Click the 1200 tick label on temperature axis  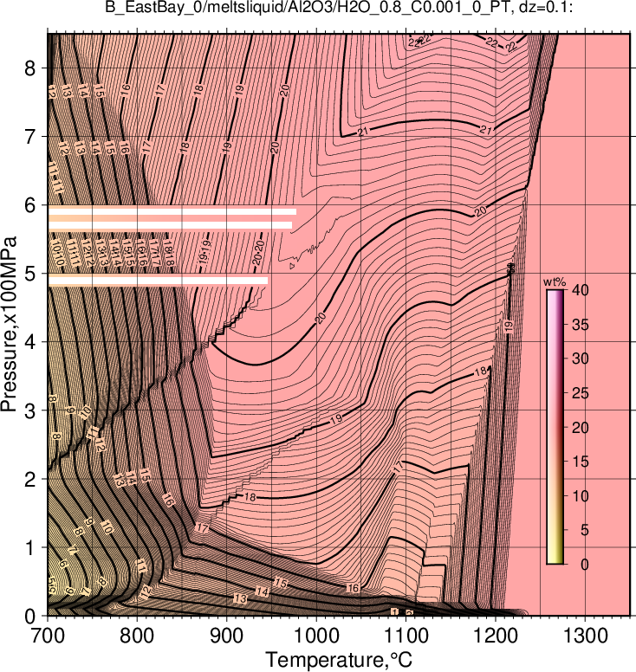pos(496,636)
